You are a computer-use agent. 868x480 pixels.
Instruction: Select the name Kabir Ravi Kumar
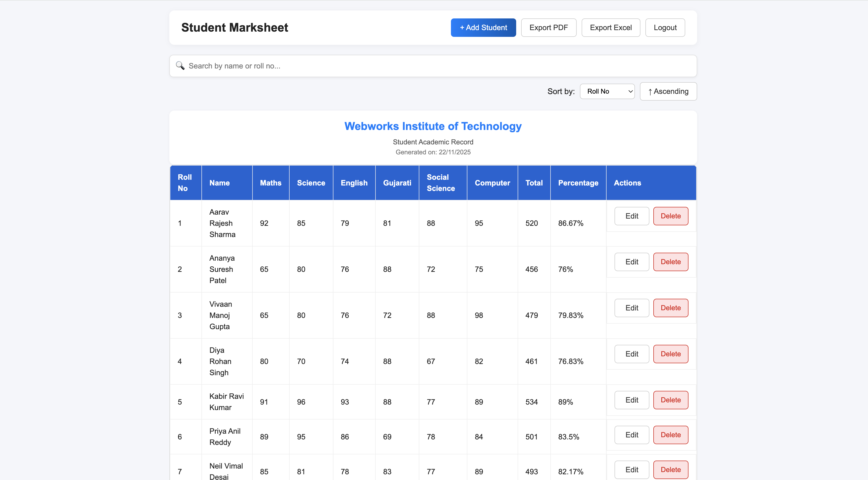point(226,402)
